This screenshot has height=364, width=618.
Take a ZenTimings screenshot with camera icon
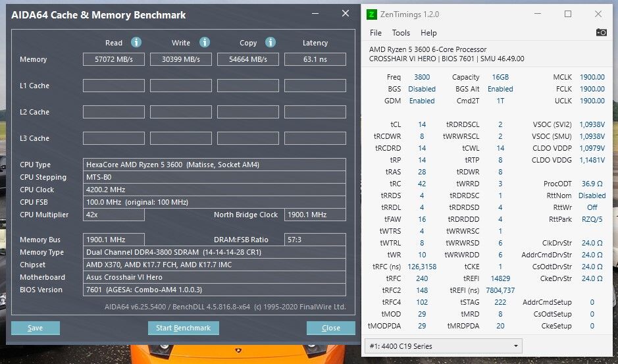[x=601, y=32]
